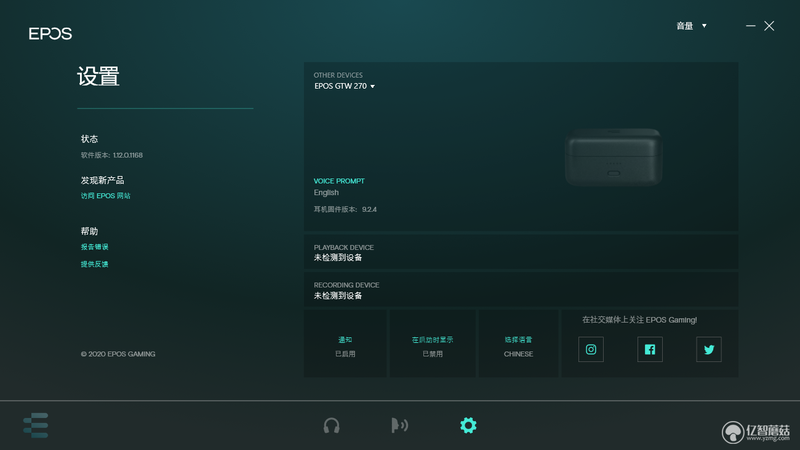
Task: Click the 帮助 heading
Action: pyautogui.click(x=89, y=231)
